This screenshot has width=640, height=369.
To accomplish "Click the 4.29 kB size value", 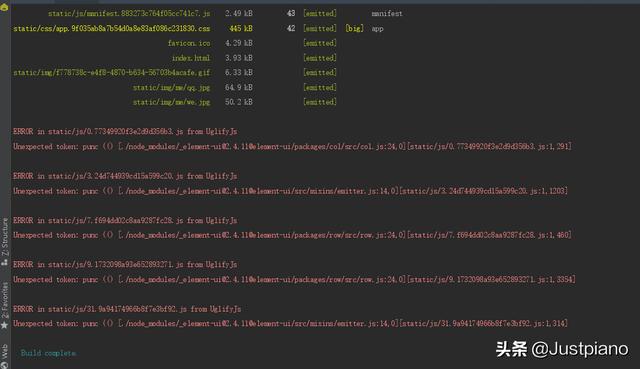I will tap(239, 43).
